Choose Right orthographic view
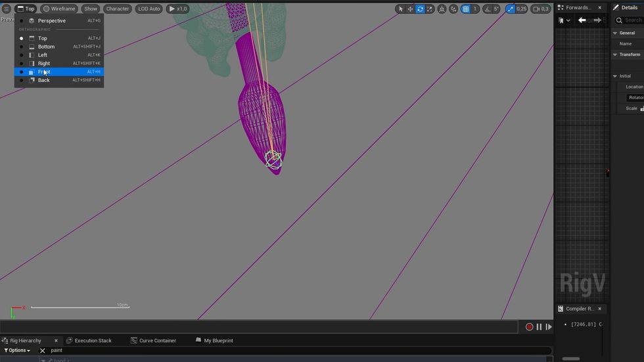The height and width of the screenshot is (362, 644). [x=58, y=63]
